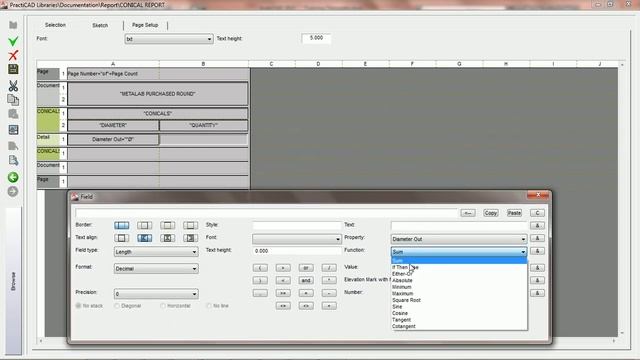The width and height of the screenshot is (640, 360).
Task: Click the C clear button
Action: click(537, 213)
